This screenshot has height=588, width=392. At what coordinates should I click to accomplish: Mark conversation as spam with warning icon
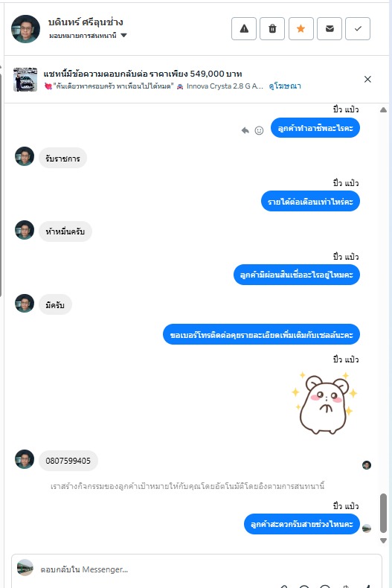coord(244,28)
